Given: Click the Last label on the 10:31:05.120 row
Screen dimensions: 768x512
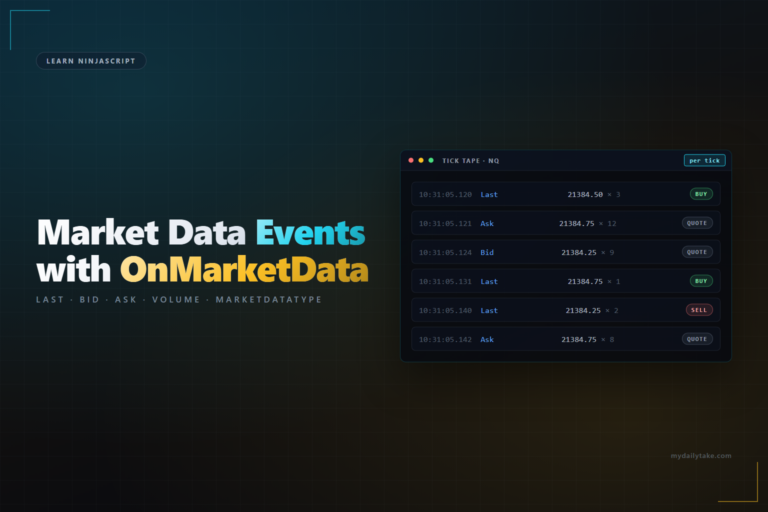Looking at the screenshot, I should (489, 195).
